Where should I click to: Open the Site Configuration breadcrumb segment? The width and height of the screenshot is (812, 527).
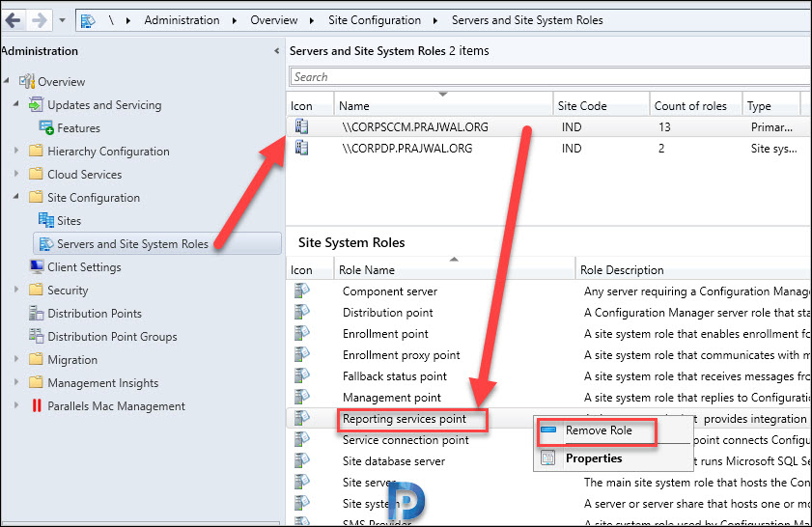tap(375, 20)
